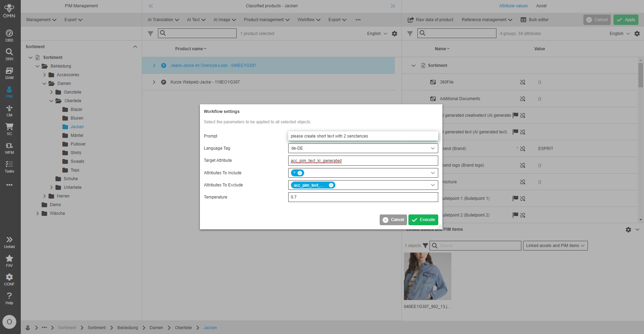Screen dimensions: 644x334
Task: Remove the asterisk tag from Attributes To Include
Action: [x=300, y=173]
